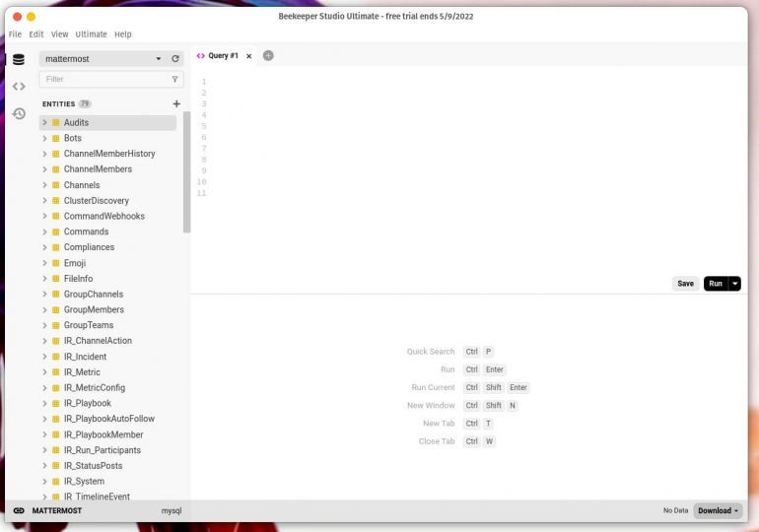Open the Edit menu
The width and height of the screenshot is (759, 532).
tap(36, 34)
